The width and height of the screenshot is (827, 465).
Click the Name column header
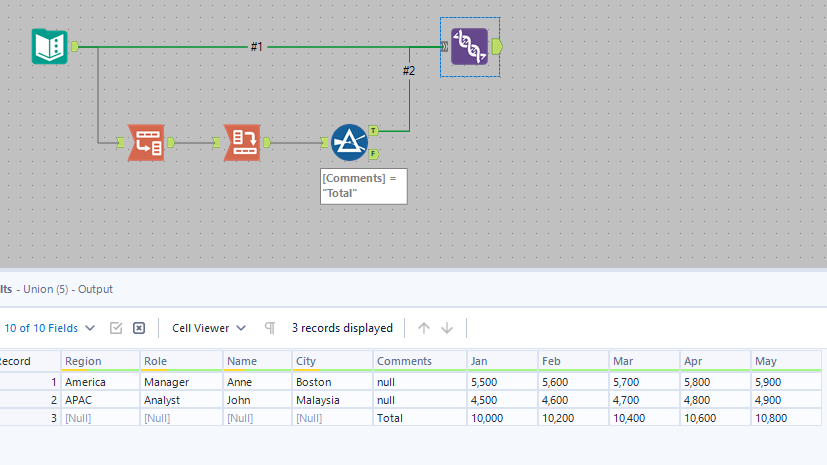(x=257, y=361)
